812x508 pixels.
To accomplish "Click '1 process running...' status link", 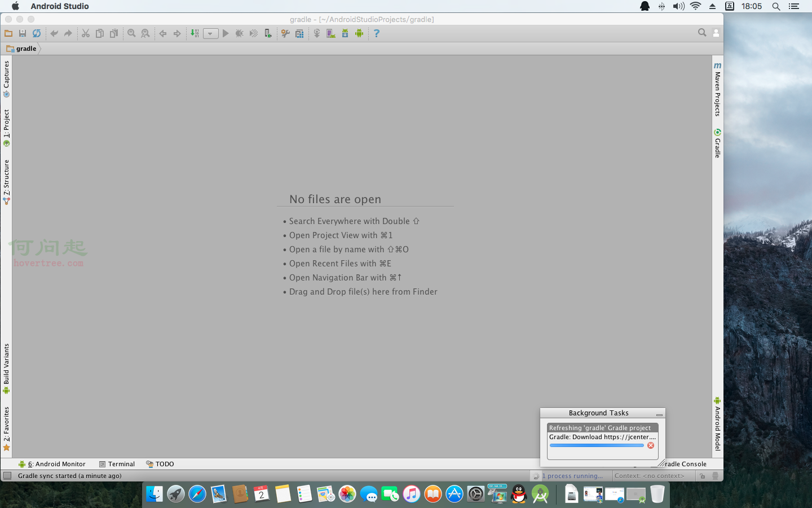I will coord(572,476).
